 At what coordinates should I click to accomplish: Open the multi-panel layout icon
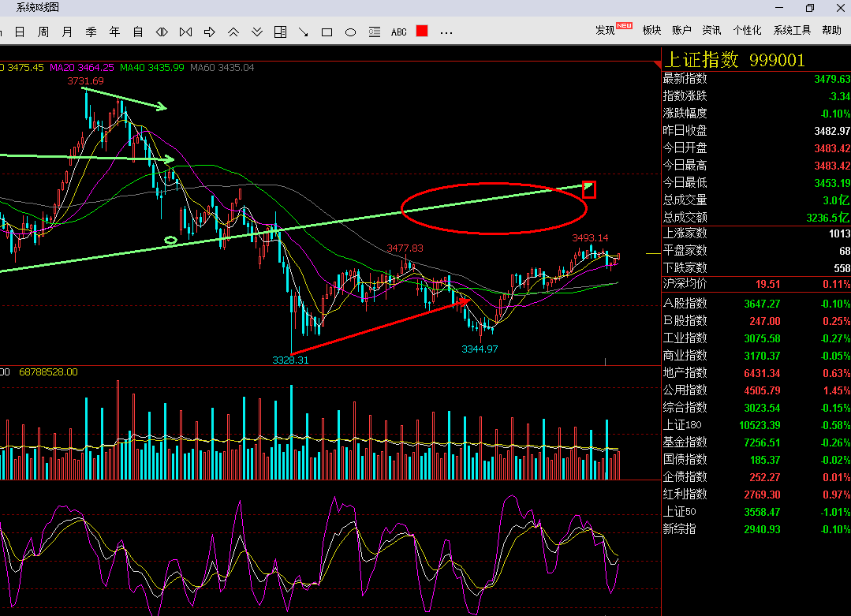pyautogui.click(x=280, y=32)
